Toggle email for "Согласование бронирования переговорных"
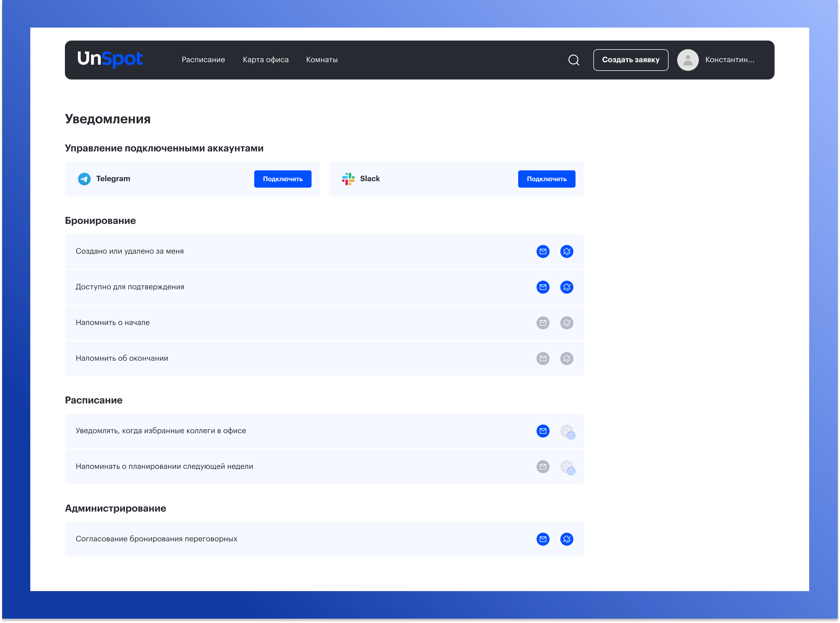This screenshot has width=840, height=623. pyautogui.click(x=543, y=539)
